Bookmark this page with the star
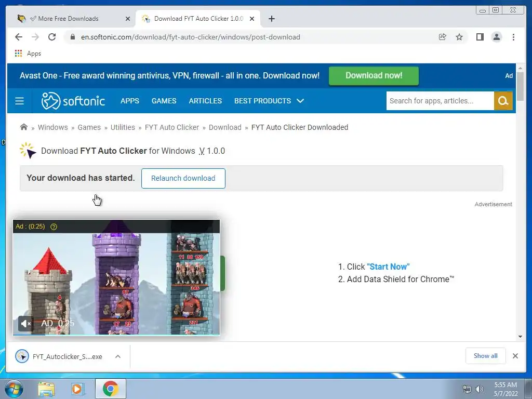 point(459,37)
